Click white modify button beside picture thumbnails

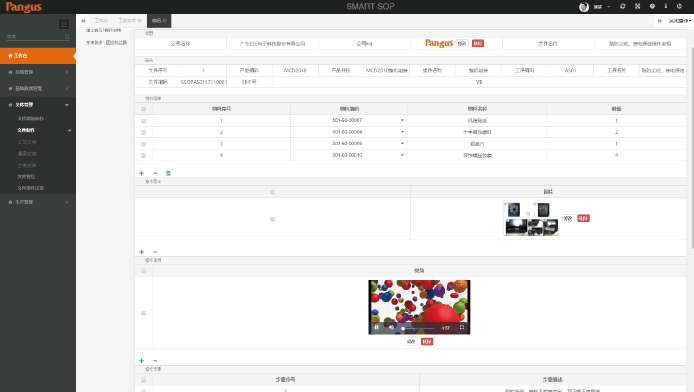click(568, 219)
